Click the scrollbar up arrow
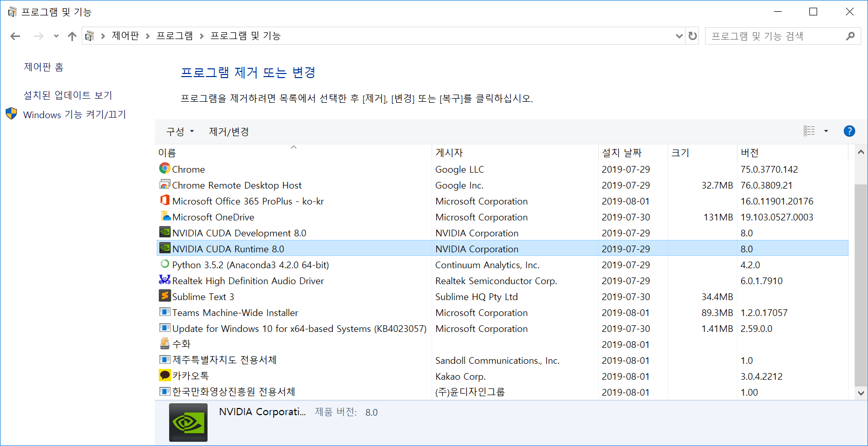This screenshot has width=868, height=446. point(861,152)
